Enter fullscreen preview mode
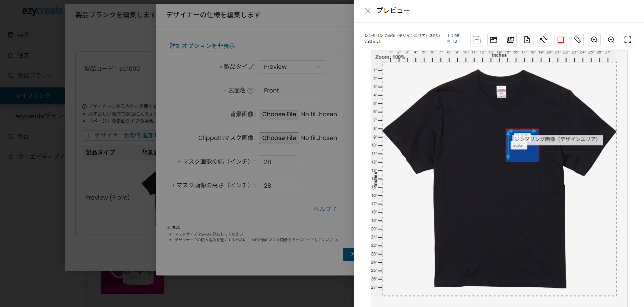This screenshot has height=307, width=644. coord(627,40)
